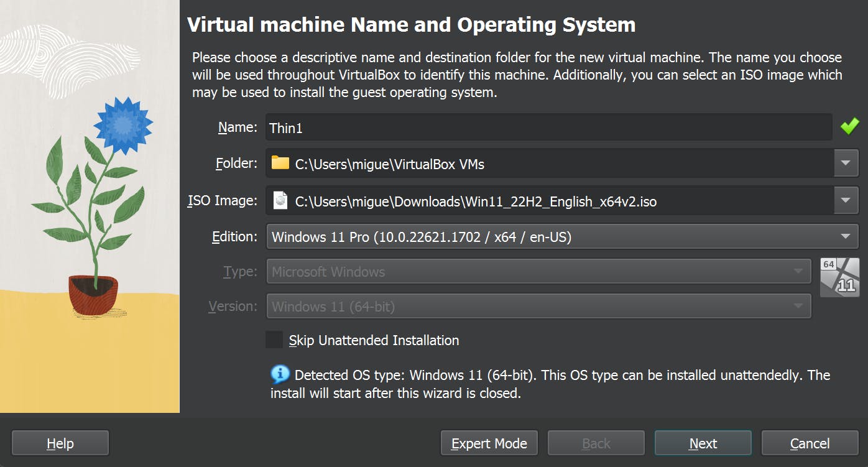Screen dimensions: 868x467
Task: Click the ISO Image: field label
Action: (x=222, y=201)
